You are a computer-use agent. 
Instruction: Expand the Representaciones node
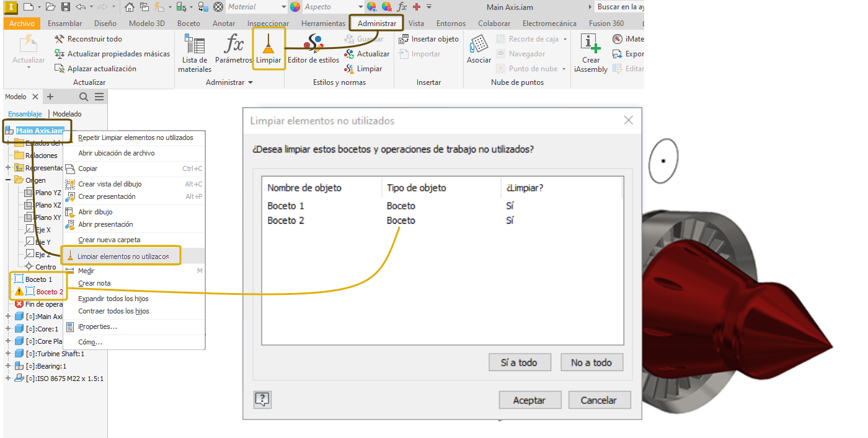pyautogui.click(x=9, y=168)
